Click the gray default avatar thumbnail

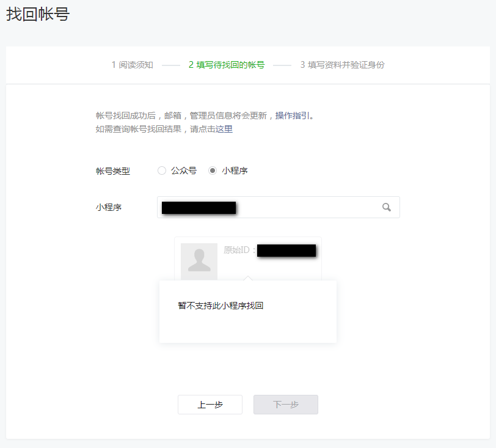tap(199, 261)
